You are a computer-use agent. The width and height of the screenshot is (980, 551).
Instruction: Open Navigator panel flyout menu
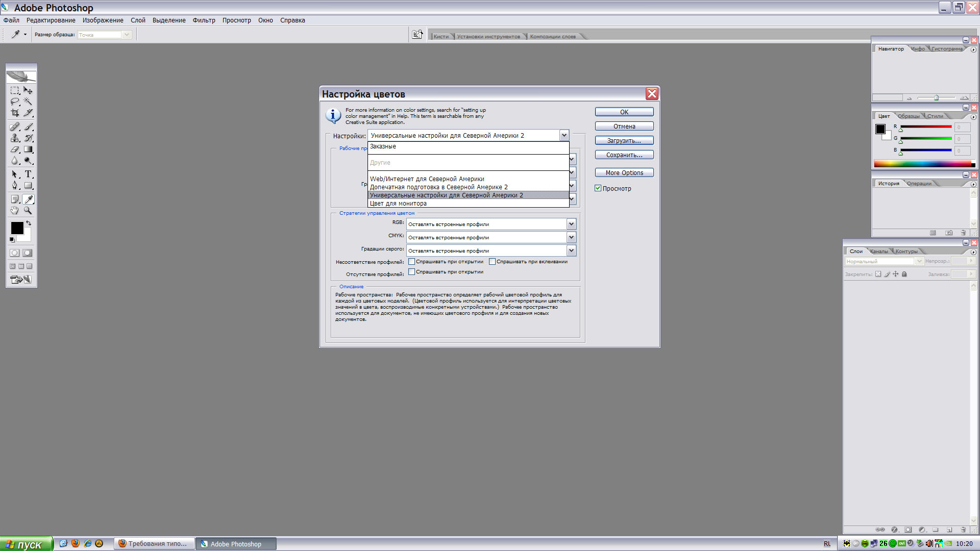(x=973, y=49)
